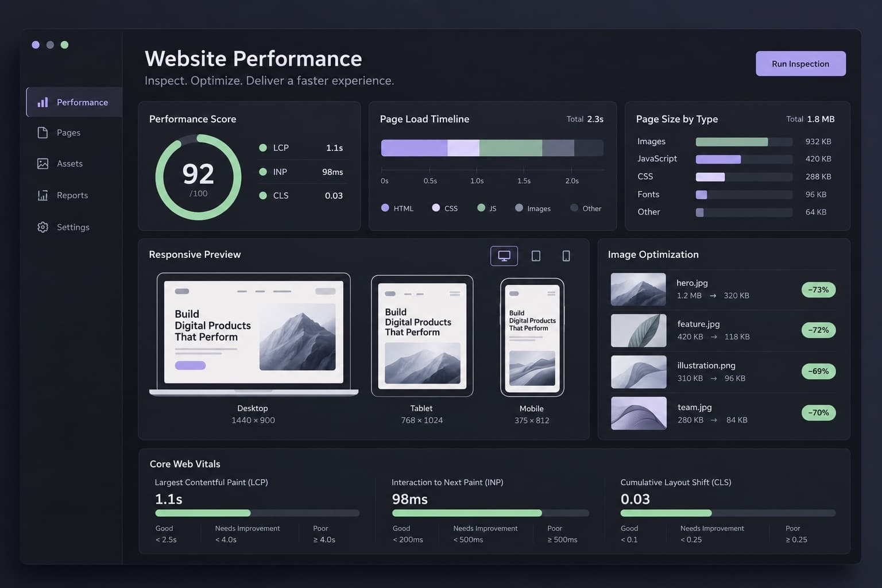Click the "Total 1.8 MB" page size text

(x=810, y=119)
